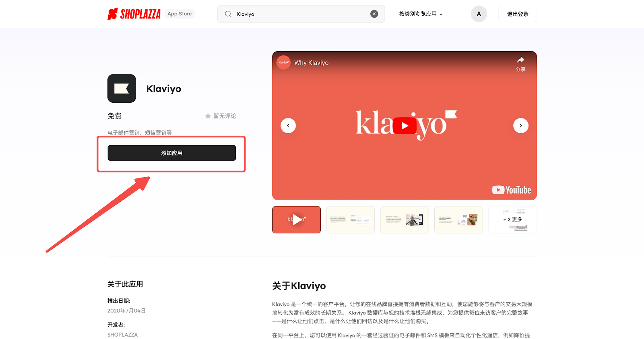Click the Shoplazza logo
The image size is (644, 339).
134,14
